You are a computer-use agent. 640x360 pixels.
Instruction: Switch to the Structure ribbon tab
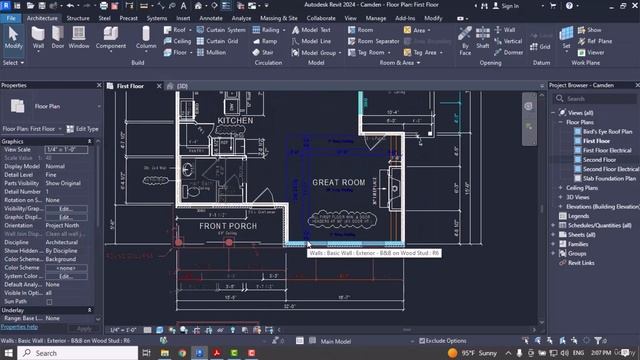[78, 18]
